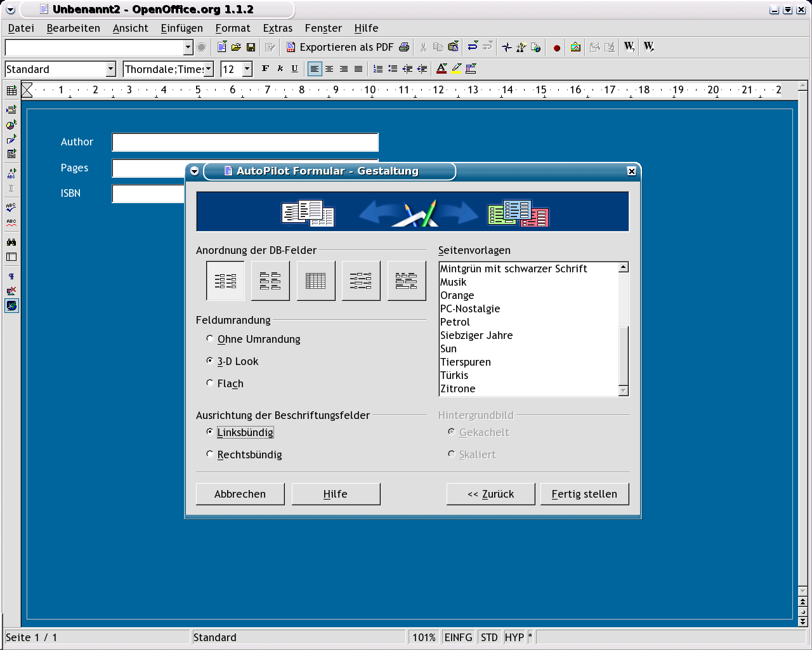Select the Ohne Umrandung radio button
The height and width of the screenshot is (650, 812).
(x=210, y=339)
